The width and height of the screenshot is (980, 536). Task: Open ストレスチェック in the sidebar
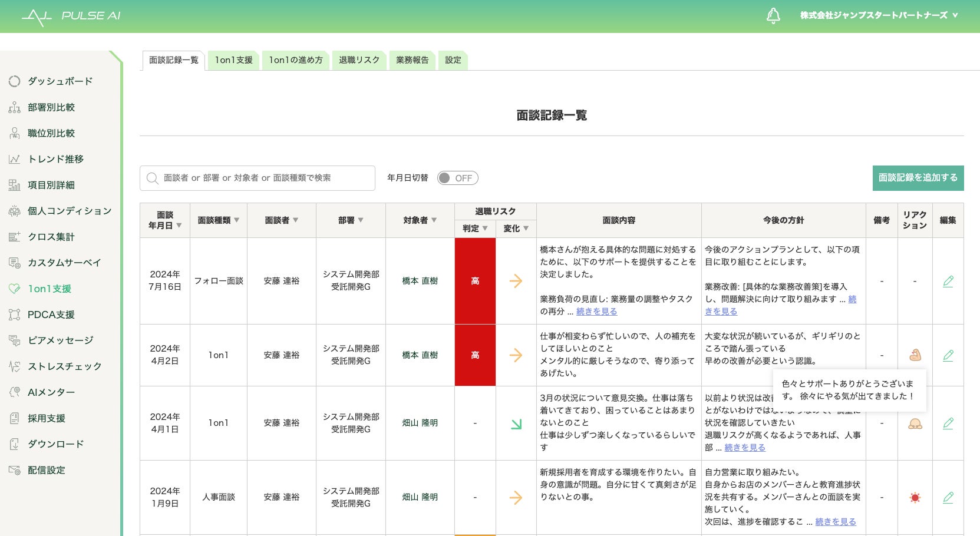coord(64,366)
